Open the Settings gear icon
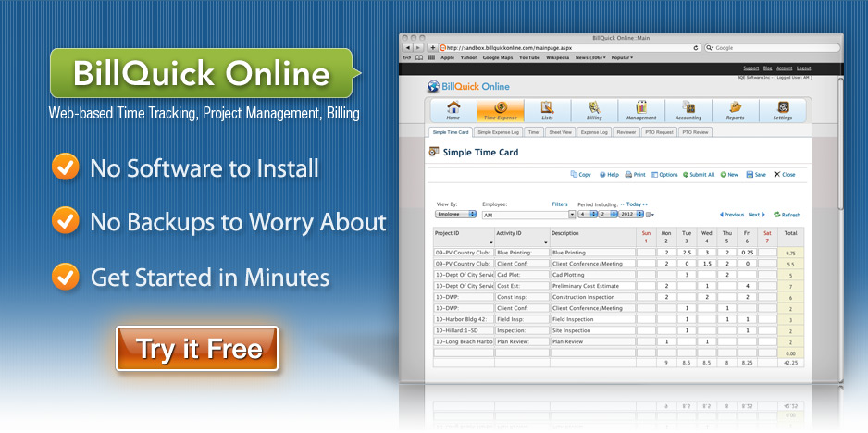This screenshot has height=433, width=868. [x=783, y=107]
